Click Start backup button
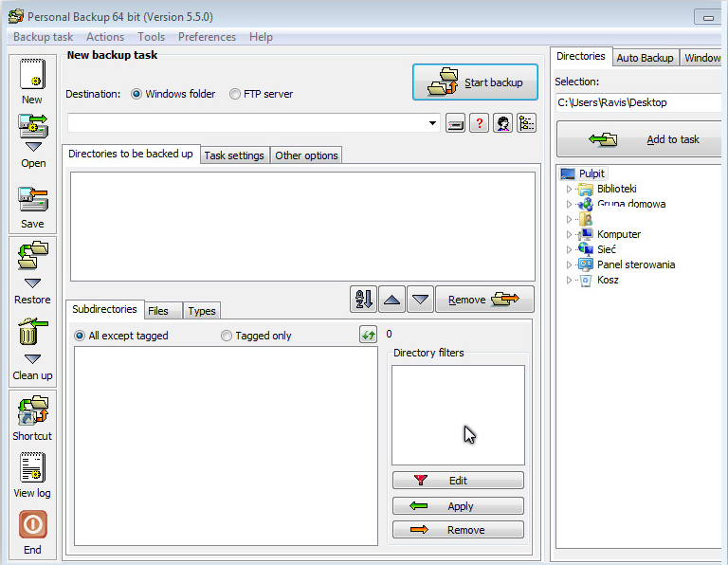This screenshot has height=565, width=728. (475, 82)
